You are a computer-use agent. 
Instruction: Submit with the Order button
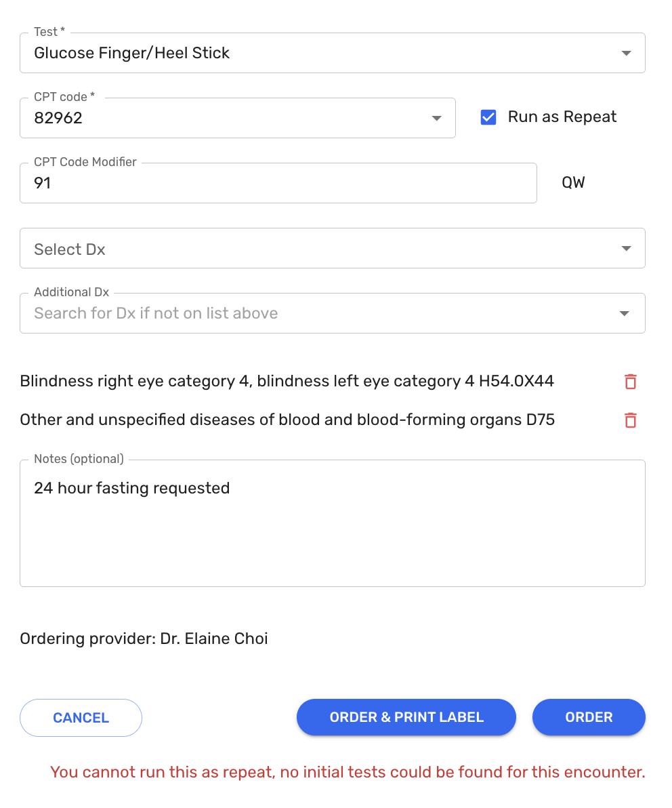(589, 717)
